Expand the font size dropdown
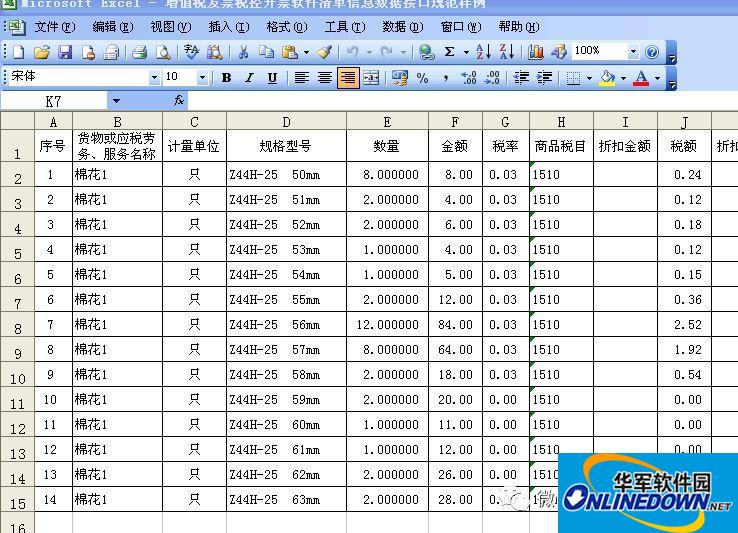The image size is (738, 533). [x=202, y=78]
